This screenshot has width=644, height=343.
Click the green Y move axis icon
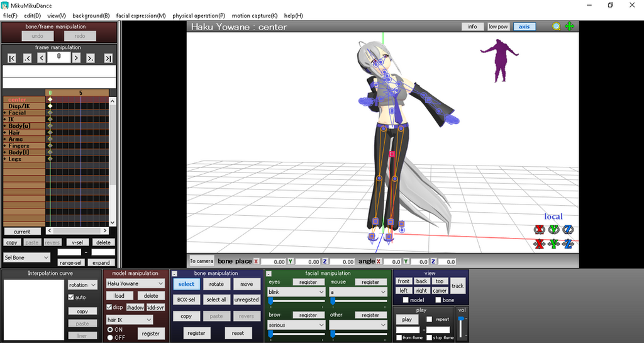point(553,244)
